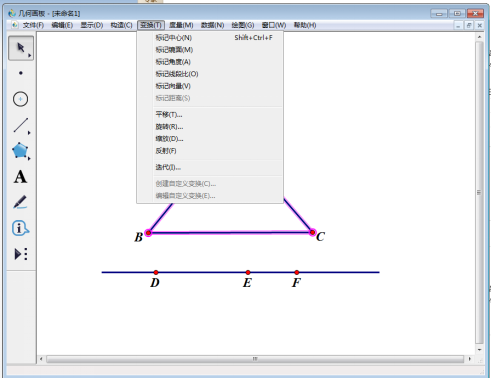Screen dimensions: 492x378
Task: Click the label B text
Action: (139, 237)
